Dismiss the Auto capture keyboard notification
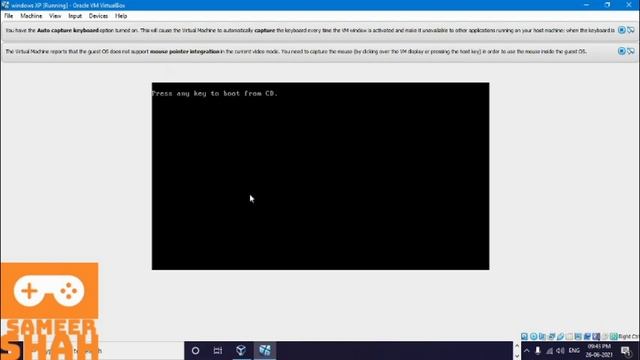Viewport: 640px width, 360px height. 621,30
